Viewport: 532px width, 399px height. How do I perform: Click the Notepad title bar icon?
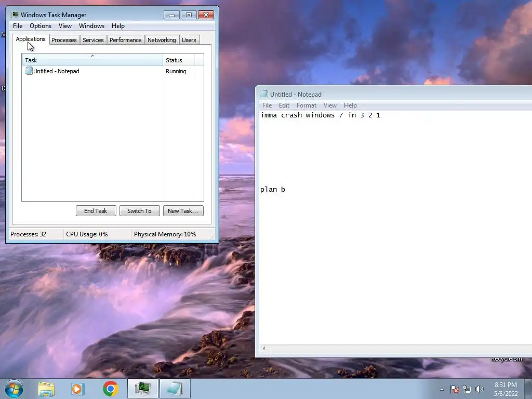(x=264, y=95)
